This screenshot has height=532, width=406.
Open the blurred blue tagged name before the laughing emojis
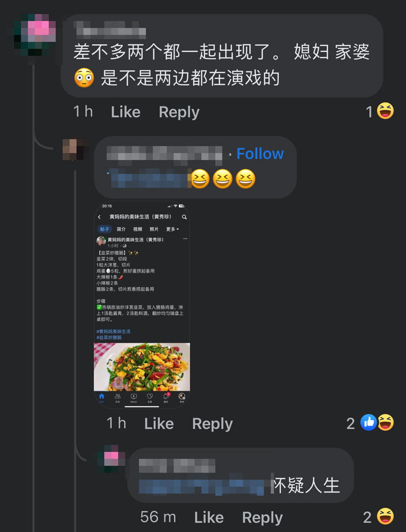coord(149,178)
